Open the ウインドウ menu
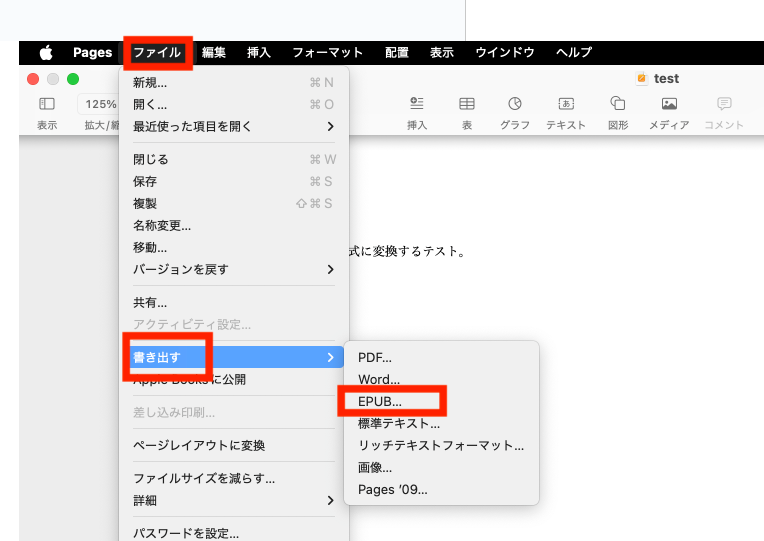Screen dimensions: 764x541 point(505,52)
